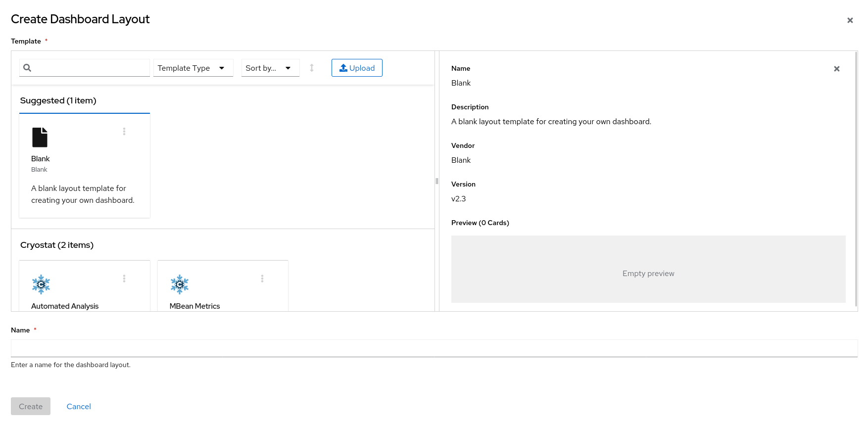Click the Blank template file icon
The height and width of the screenshot is (424, 868).
tap(40, 138)
